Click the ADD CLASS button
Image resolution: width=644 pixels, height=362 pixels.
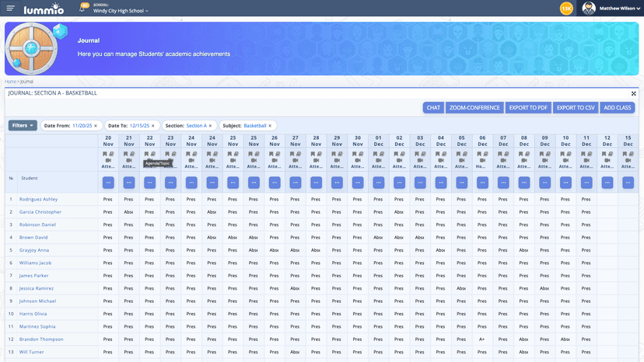click(618, 108)
